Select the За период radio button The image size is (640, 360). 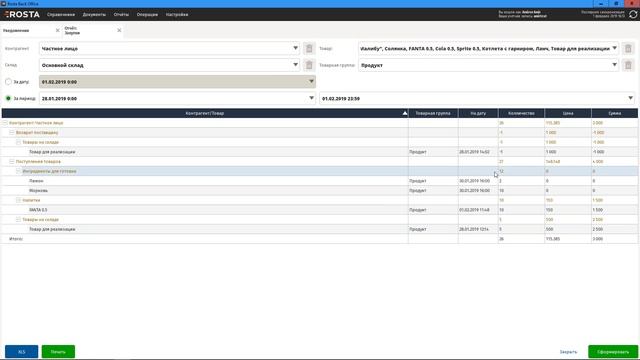(8, 98)
